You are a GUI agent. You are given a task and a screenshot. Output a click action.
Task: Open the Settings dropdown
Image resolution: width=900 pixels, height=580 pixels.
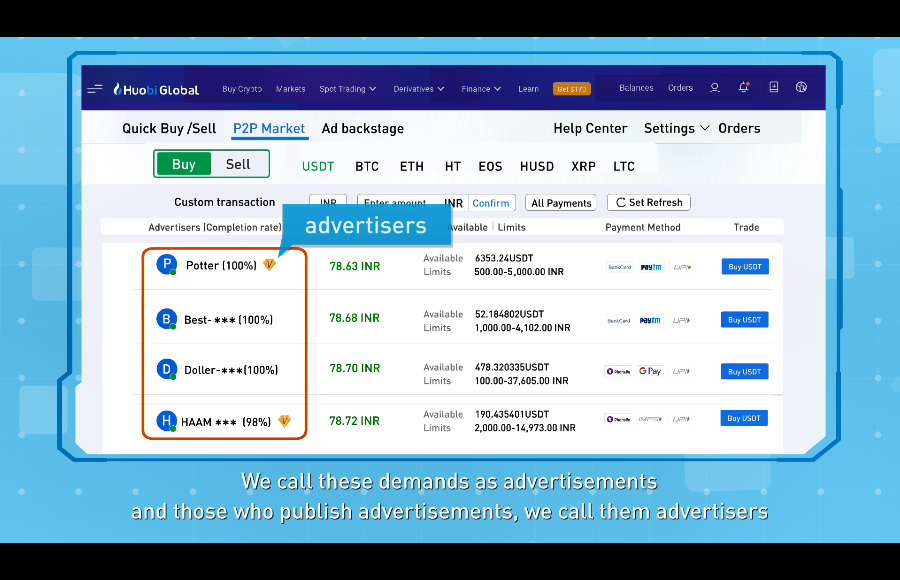point(677,128)
